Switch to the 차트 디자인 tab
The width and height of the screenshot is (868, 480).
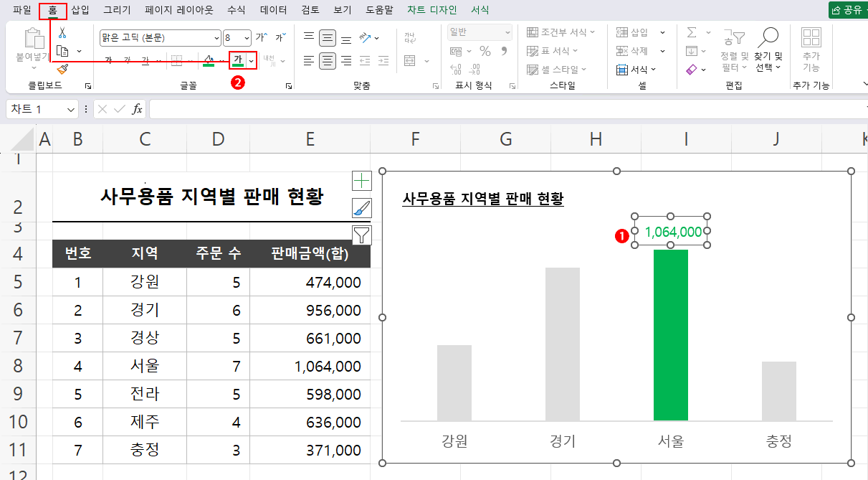click(432, 10)
